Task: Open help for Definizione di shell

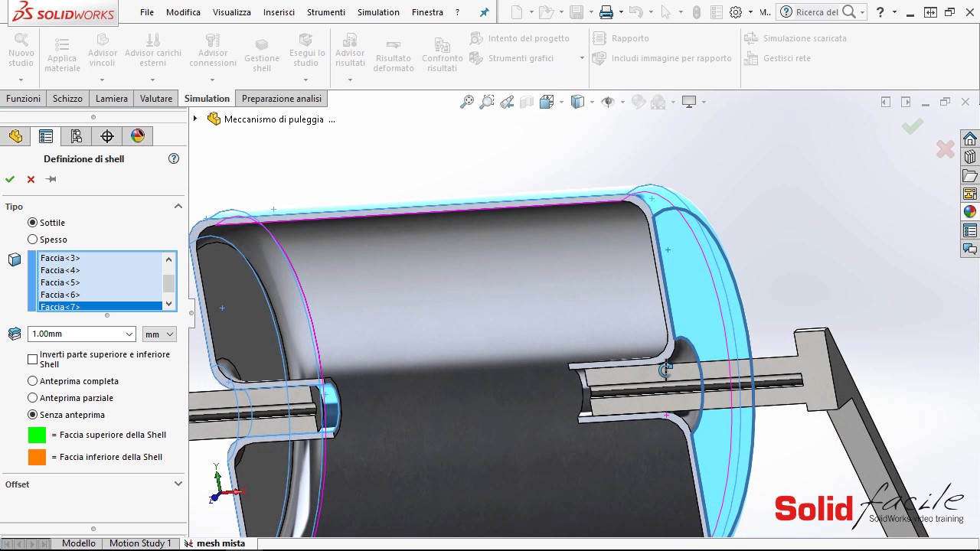Action: point(174,158)
